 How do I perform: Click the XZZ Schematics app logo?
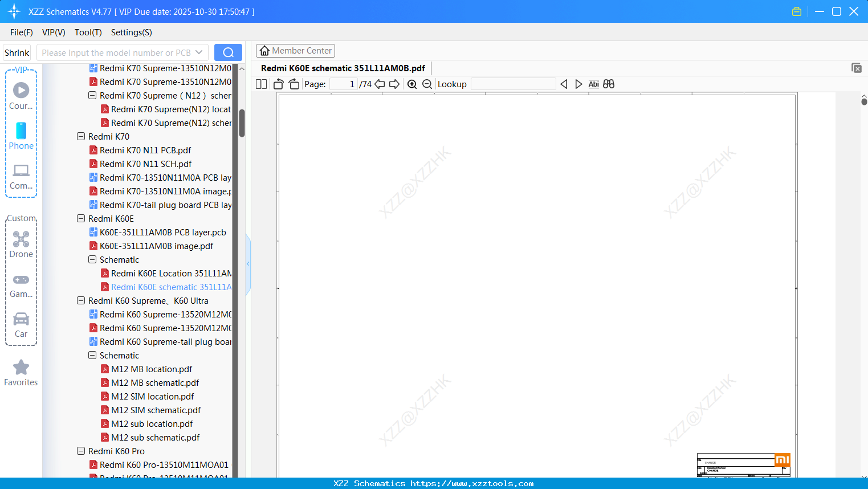(14, 11)
